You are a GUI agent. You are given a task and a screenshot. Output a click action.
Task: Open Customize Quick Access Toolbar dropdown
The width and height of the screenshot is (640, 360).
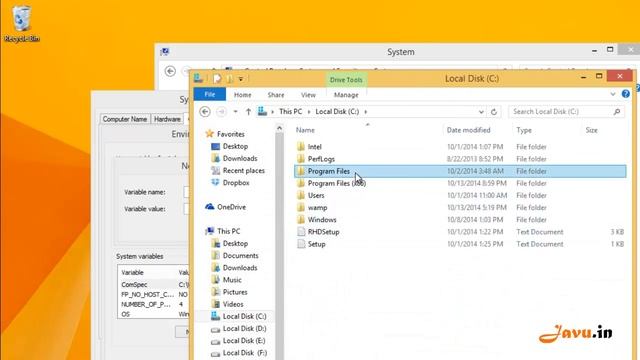241,79
